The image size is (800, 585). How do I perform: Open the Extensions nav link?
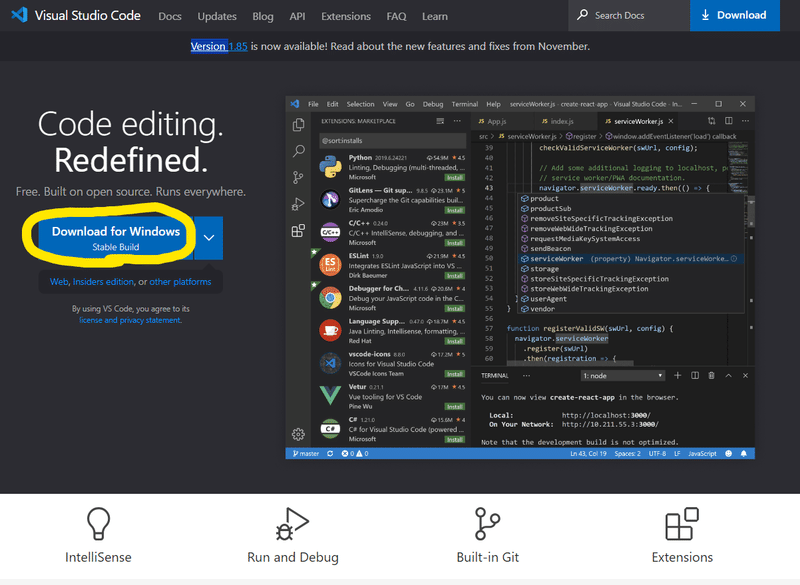point(345,16)
